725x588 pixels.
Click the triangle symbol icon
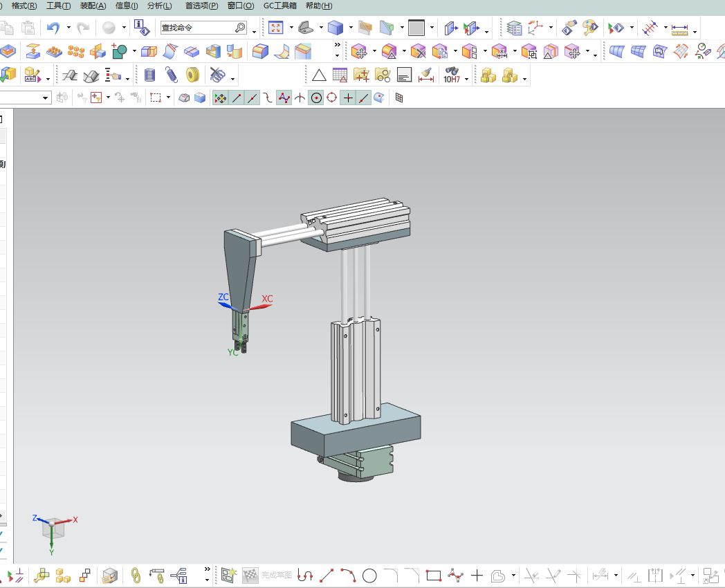[319, 75]
